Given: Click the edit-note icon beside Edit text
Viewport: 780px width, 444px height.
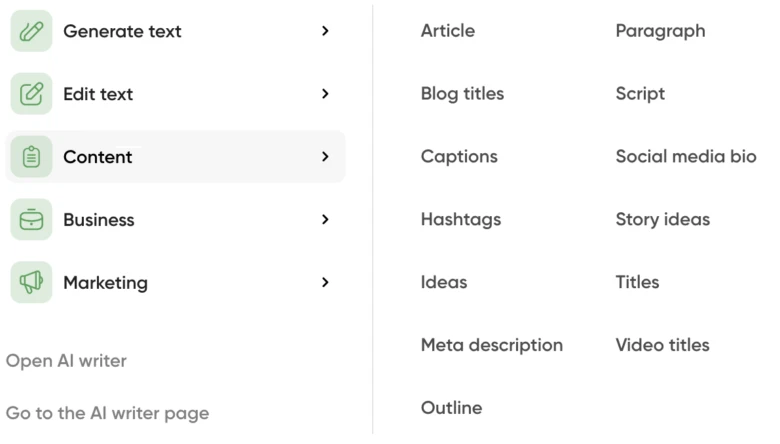Looking at the screenshot, I should 31,94.
